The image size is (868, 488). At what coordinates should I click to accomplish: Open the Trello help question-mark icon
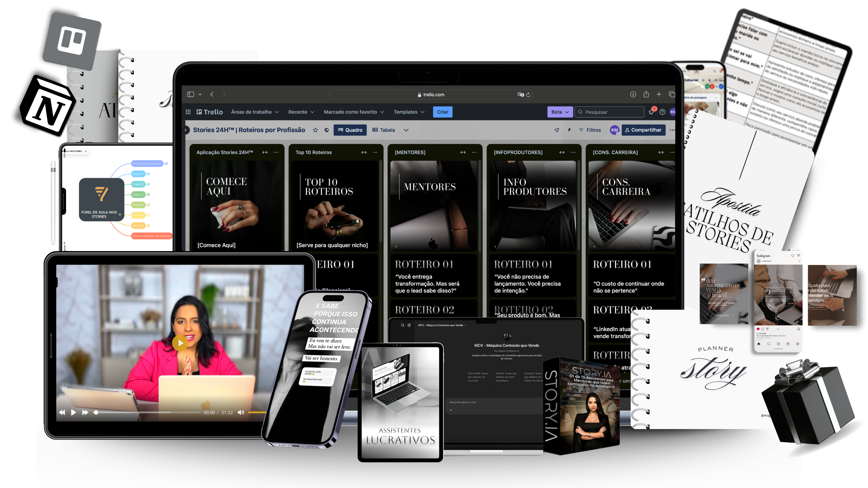[662, 112]
